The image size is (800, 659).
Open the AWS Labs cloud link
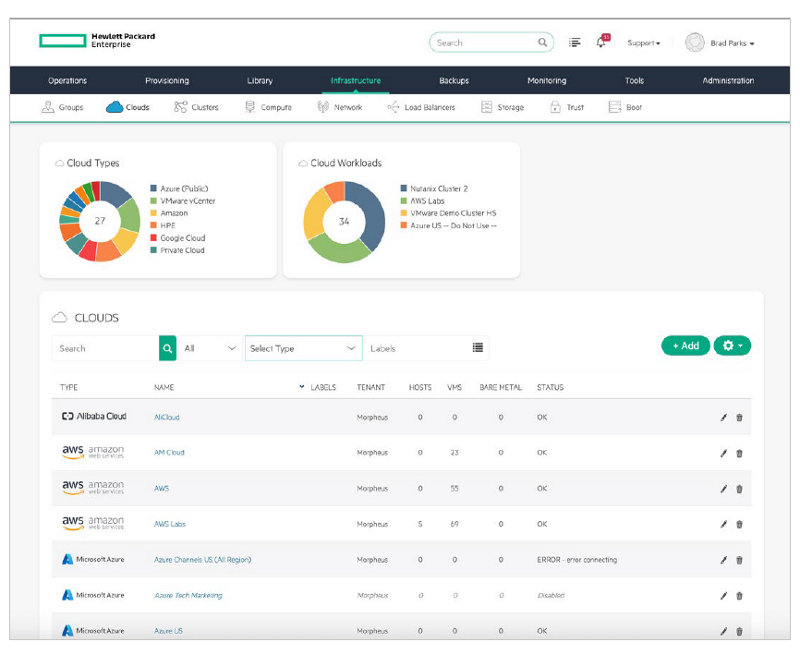tap(170, 524)
